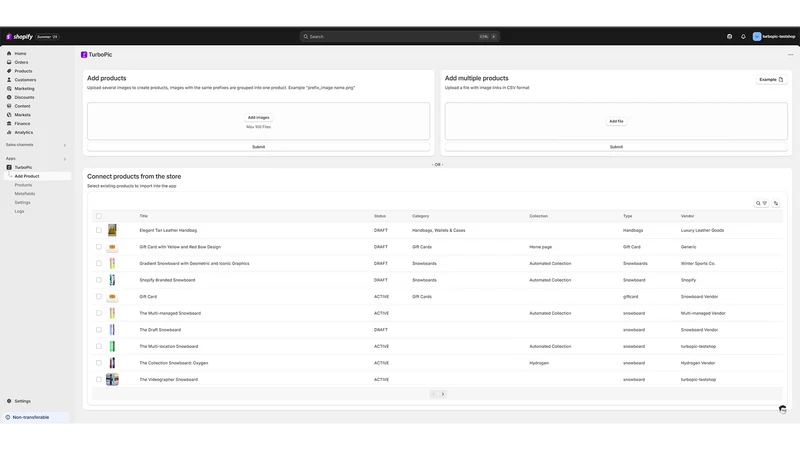Open the chat widget icon at bottom right
800x450 pixels.
[783, 409]
